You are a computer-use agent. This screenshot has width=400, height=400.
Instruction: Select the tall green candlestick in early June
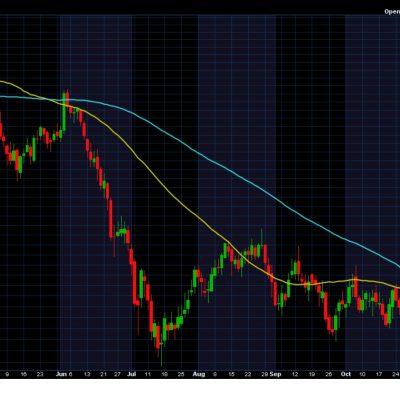click(x=64, y=112)
